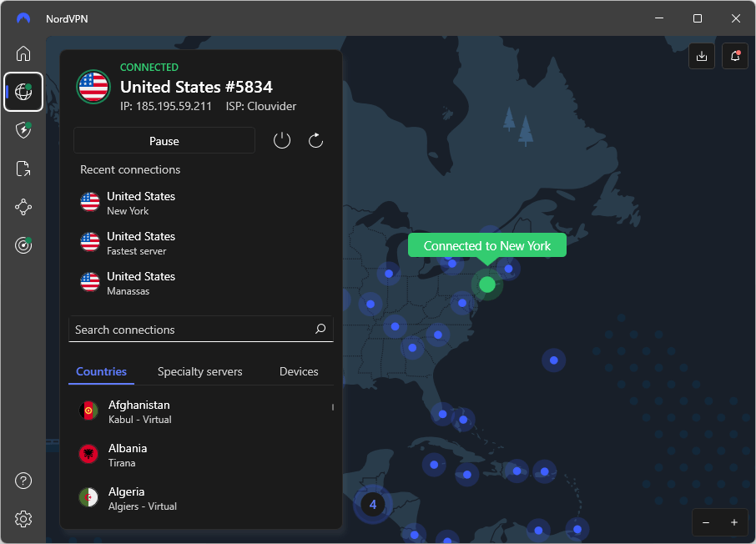Open Threat Protection shield icon
Image resolution: width=756 pixels, height=544 pixels.
(23, 130)
